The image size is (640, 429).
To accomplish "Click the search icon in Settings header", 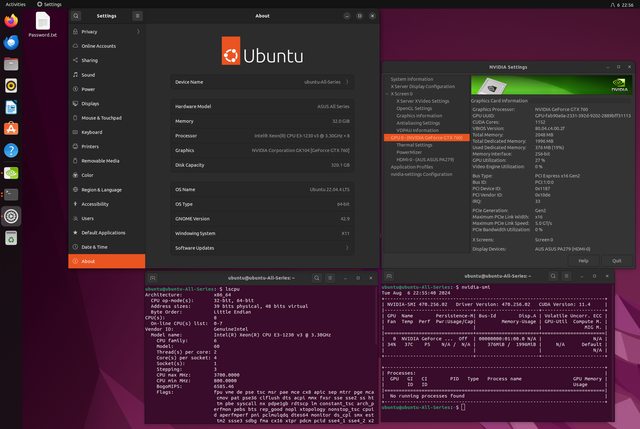I will pyautogui.click(x=78, y=16).
